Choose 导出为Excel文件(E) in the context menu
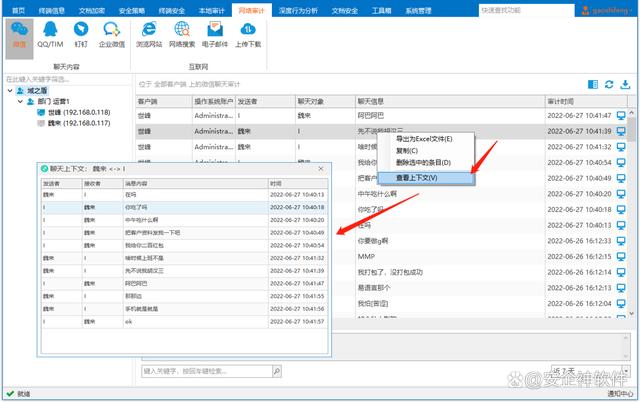The height and width of the screenshot is (402, 640). point(426,139)
